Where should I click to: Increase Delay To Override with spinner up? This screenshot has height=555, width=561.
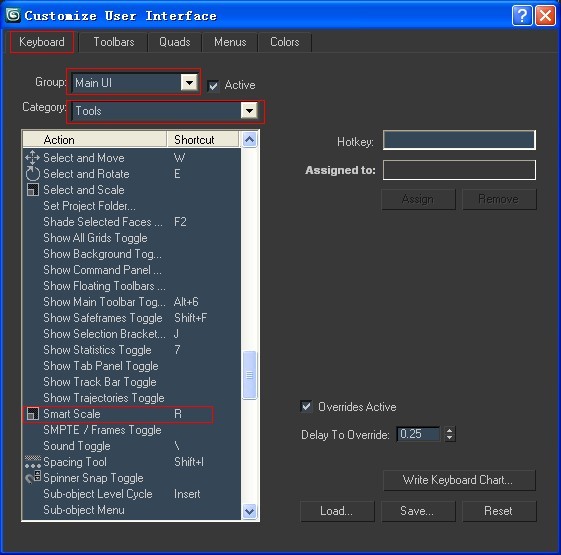[450, 430]
